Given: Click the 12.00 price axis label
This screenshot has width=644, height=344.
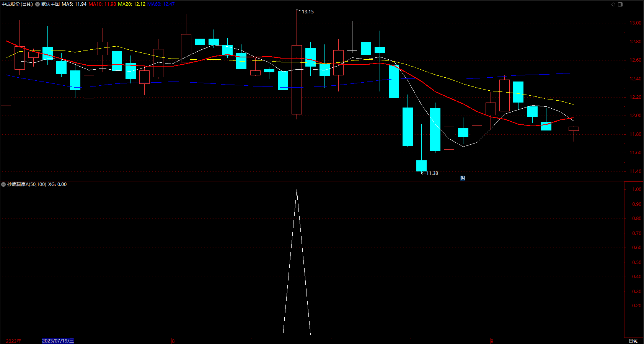Looking at the screenshot, I should (635, 116).
